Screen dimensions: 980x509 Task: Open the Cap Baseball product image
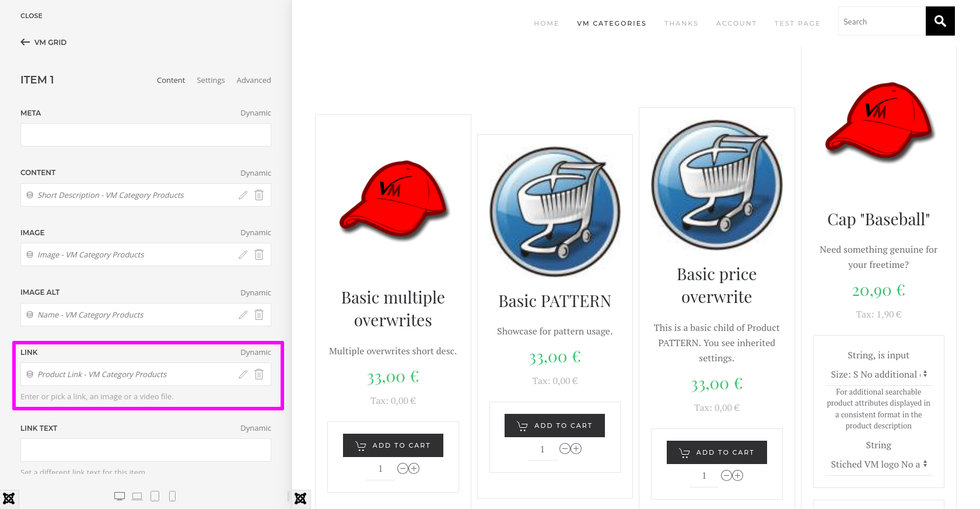[x=878, y=123]
